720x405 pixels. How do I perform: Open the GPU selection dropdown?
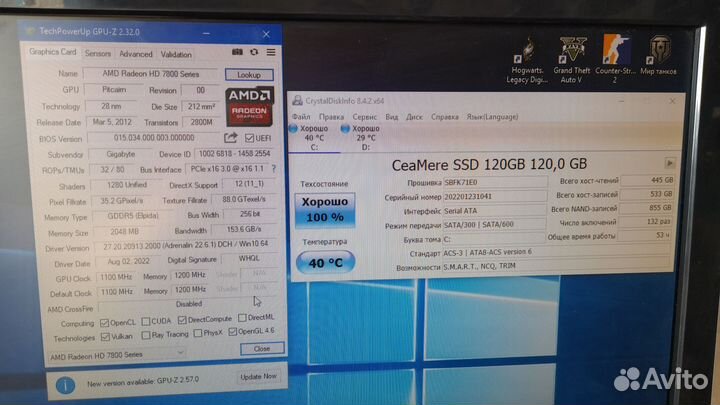(117, 355)
